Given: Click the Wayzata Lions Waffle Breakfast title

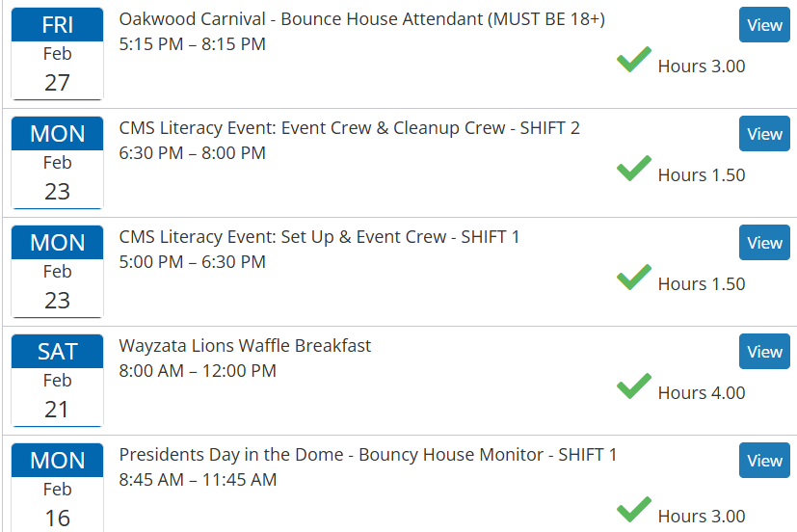Looking at the screenshot, I should [x=245, y=346].
